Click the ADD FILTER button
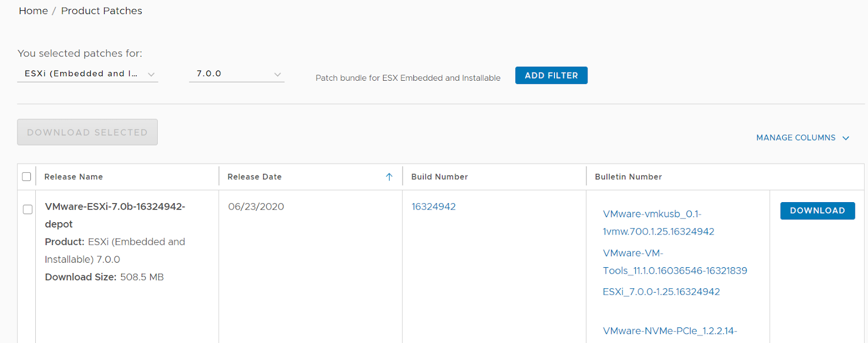Viewport: 868px width, 343px height. [551, 75]
